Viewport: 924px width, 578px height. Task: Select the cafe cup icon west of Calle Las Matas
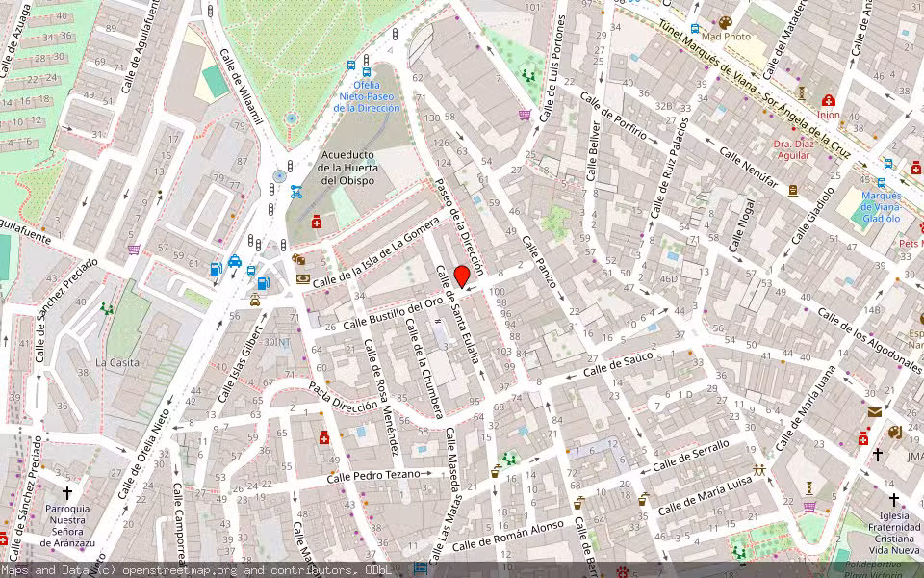pyautogui.click(x=497, y=472)
